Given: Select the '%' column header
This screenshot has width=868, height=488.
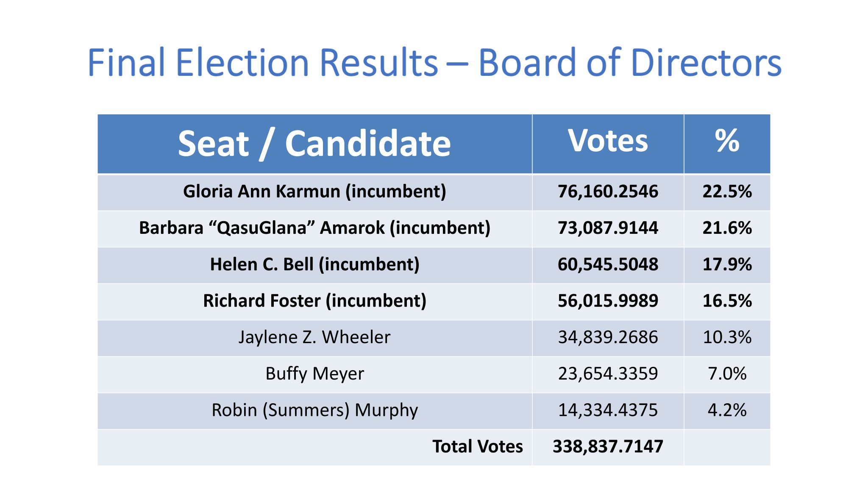Looking at the screenshot, I should click(727, 141).
